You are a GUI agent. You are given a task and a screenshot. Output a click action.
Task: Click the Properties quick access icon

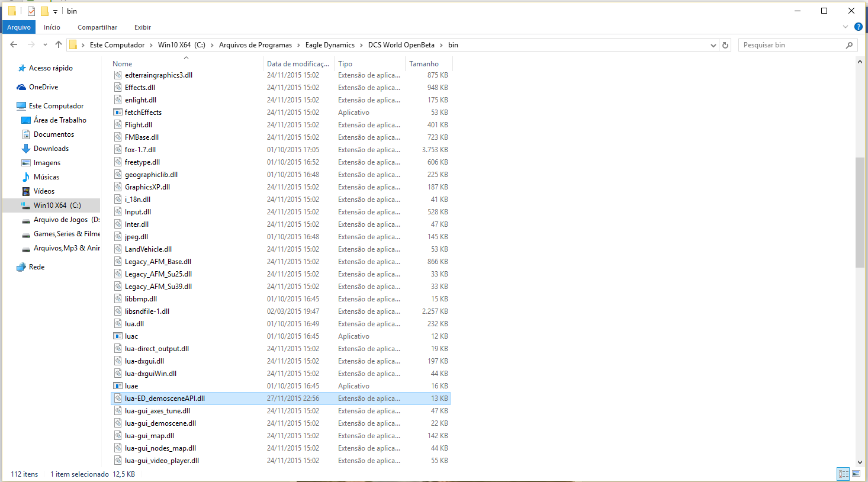pos(31,11)
